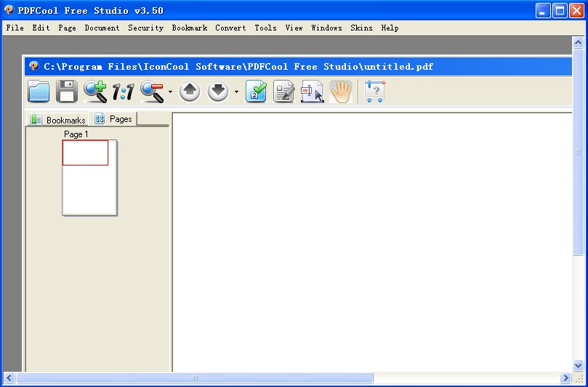Click the vertical scrollbar thumb
Viewport: 588px width, 387px height.
tap(579, 152)
